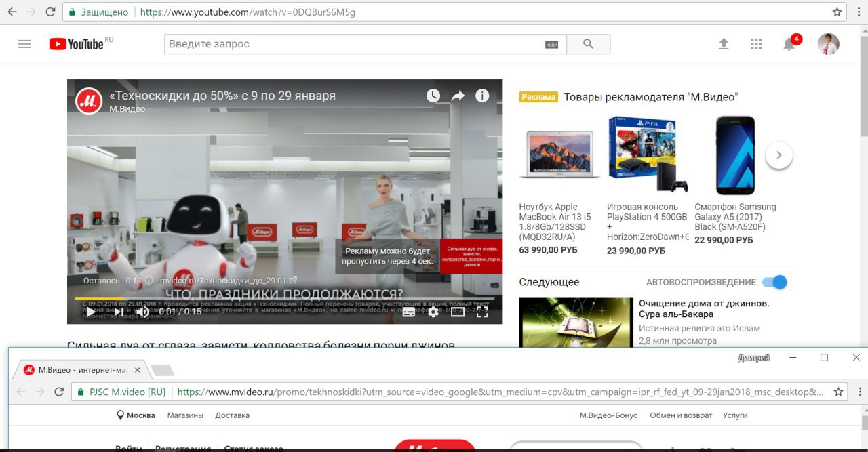Toggle the Автовоспроизведение autoplay switch
Screen dimensions: 868x452
click(x=774, y=282)
